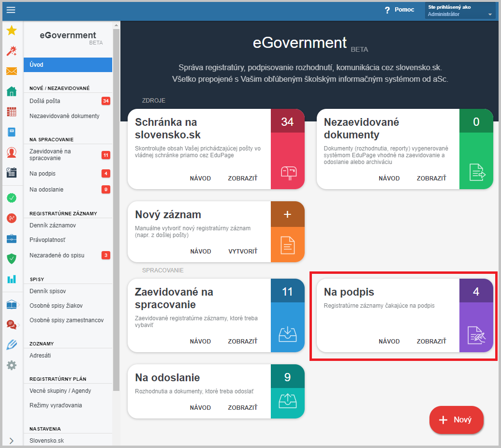
Task: Click NÁVOD on Nezaevidované dokumenty card
Action: (389, 179)
